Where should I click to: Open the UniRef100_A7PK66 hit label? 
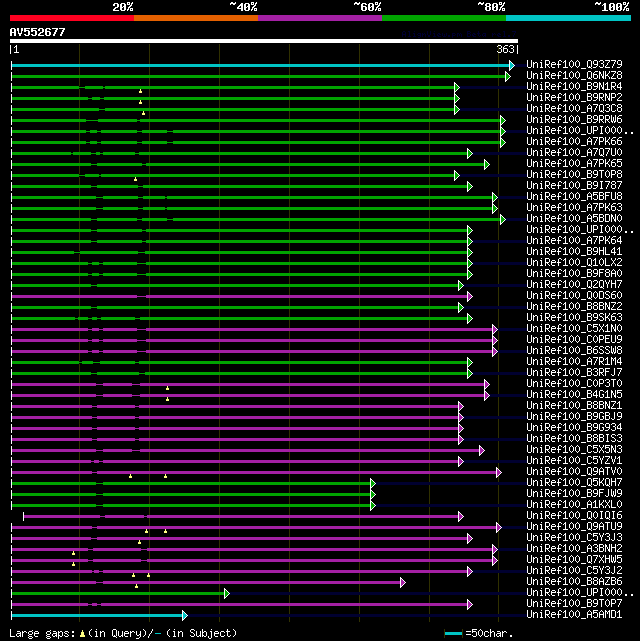pyautogui.click(x=574, y=142)
